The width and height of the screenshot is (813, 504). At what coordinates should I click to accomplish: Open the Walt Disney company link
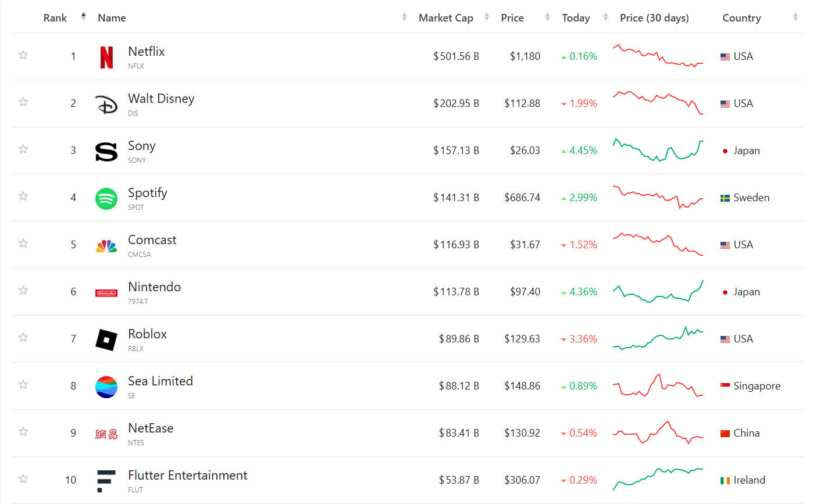[161, 99]
